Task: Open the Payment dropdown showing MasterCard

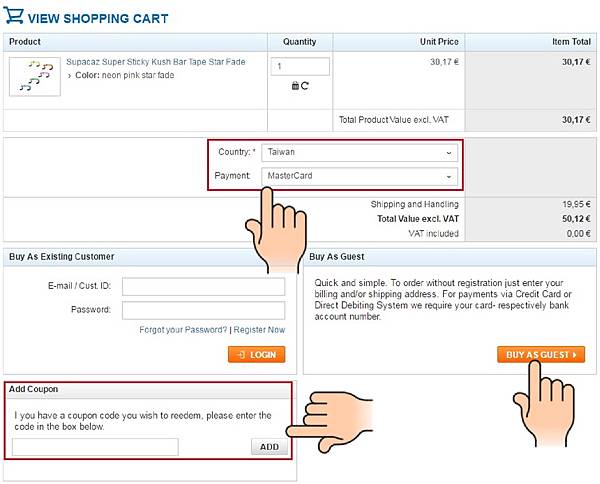Action: (359, 176)
